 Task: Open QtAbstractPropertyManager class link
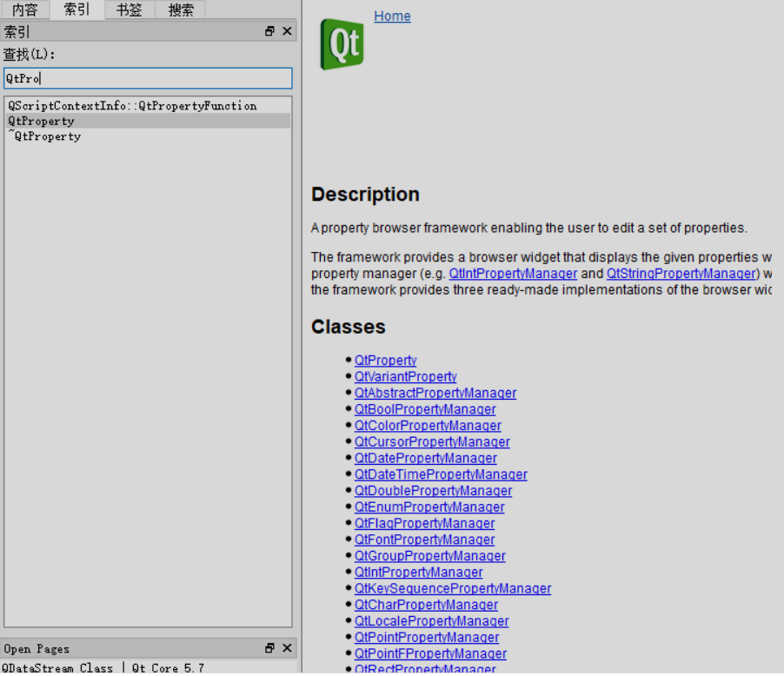[x=435, y=393]
